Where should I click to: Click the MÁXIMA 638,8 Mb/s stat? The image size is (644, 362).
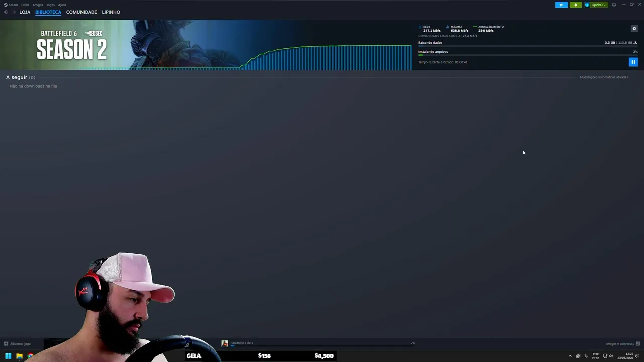click(x=458, y=29)
